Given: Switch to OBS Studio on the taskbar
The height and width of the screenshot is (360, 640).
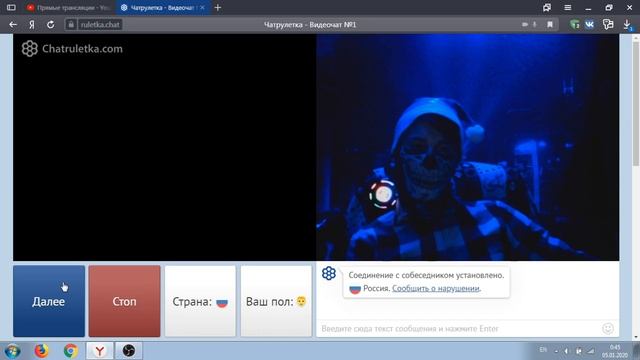Looking at the screenshot, I should 129,351.
